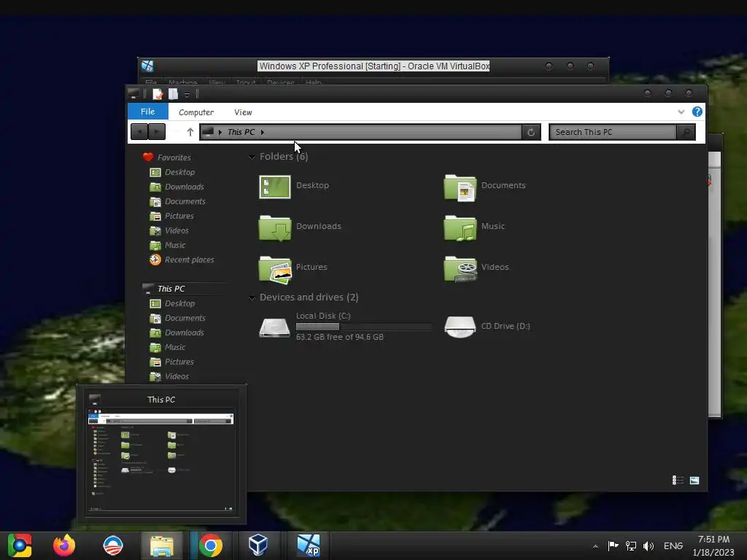Screen dimensions: 747x560
Task: Click the File Explorer taskbar icon
Action: pos(161,545)
